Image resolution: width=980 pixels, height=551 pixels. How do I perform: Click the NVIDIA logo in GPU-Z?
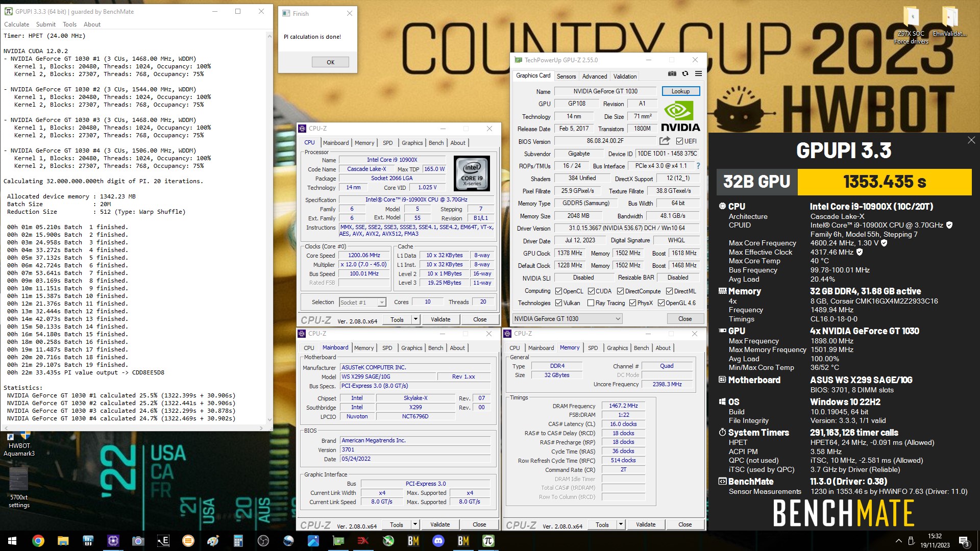tap(680, 116)
